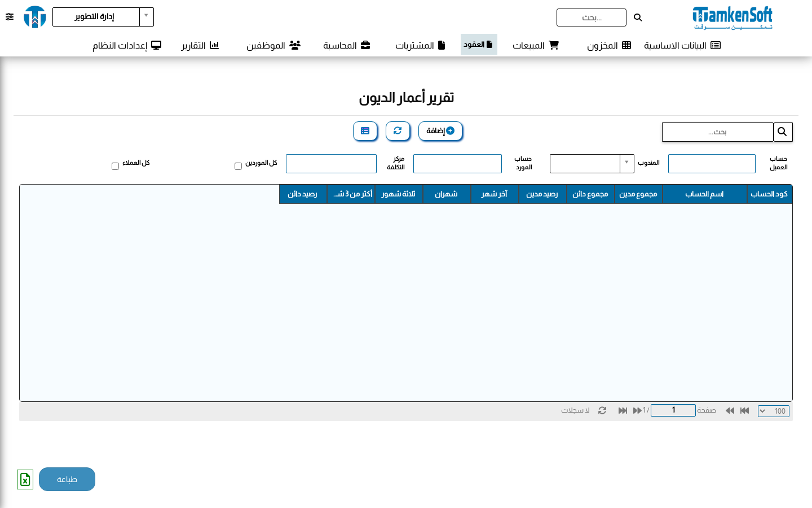The image size is (812, 508).
Task: Click the report search magnifier button
Action: (783, 132)
